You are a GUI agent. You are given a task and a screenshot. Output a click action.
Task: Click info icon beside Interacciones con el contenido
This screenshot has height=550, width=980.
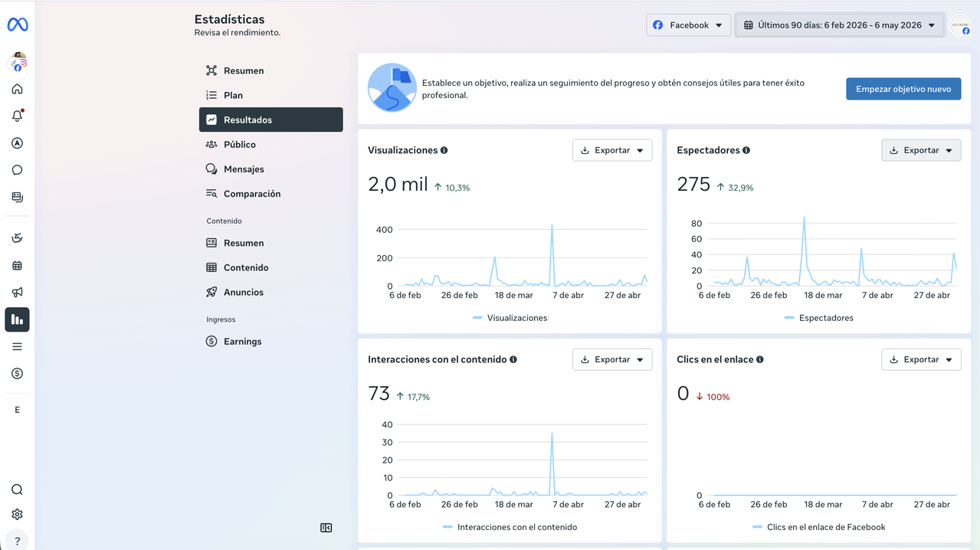tap(513, 359)
